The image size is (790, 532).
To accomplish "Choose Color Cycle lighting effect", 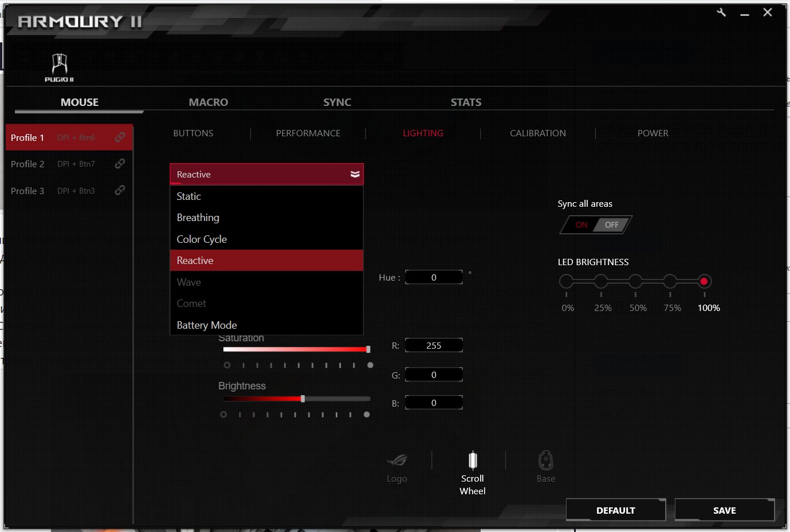I will pyautogui.click(x=266, y=239).
